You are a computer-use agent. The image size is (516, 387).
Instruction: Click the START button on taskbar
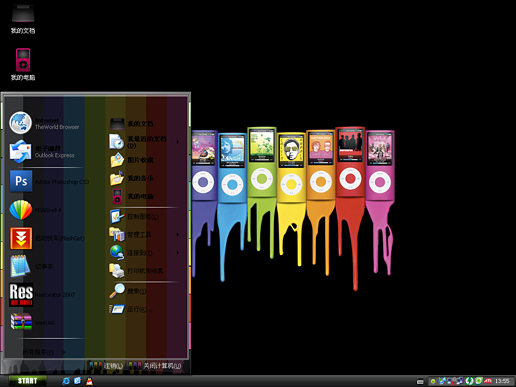pyautogui.click(x=27, y=381)
